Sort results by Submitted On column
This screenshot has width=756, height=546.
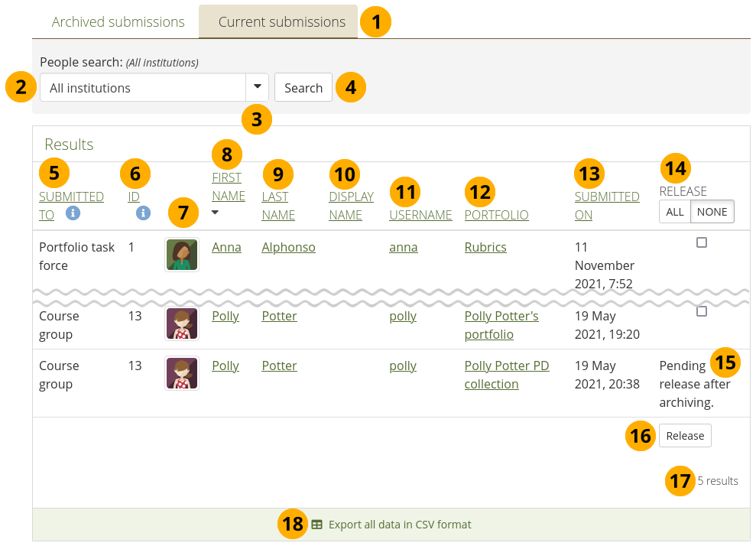(x=606, y=206)
